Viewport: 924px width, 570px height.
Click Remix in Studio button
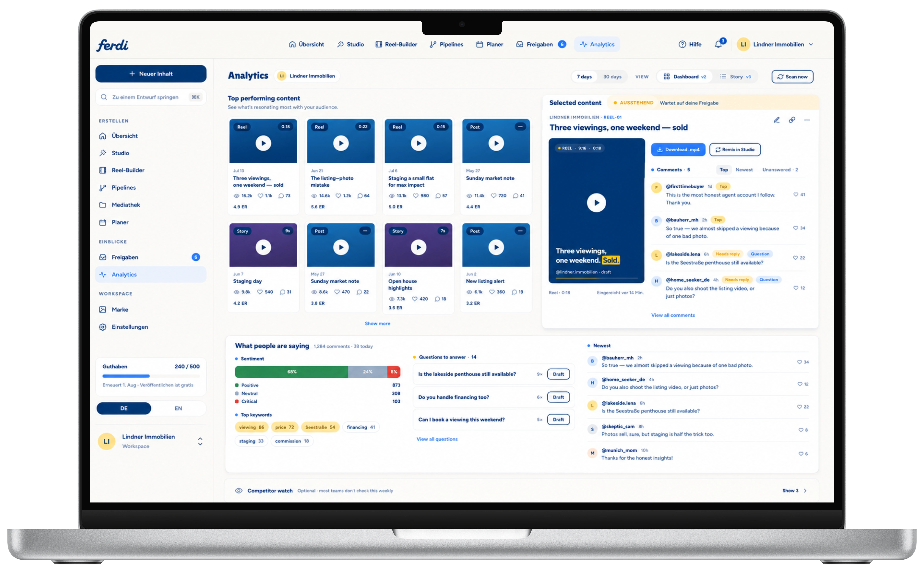(735, 150)
